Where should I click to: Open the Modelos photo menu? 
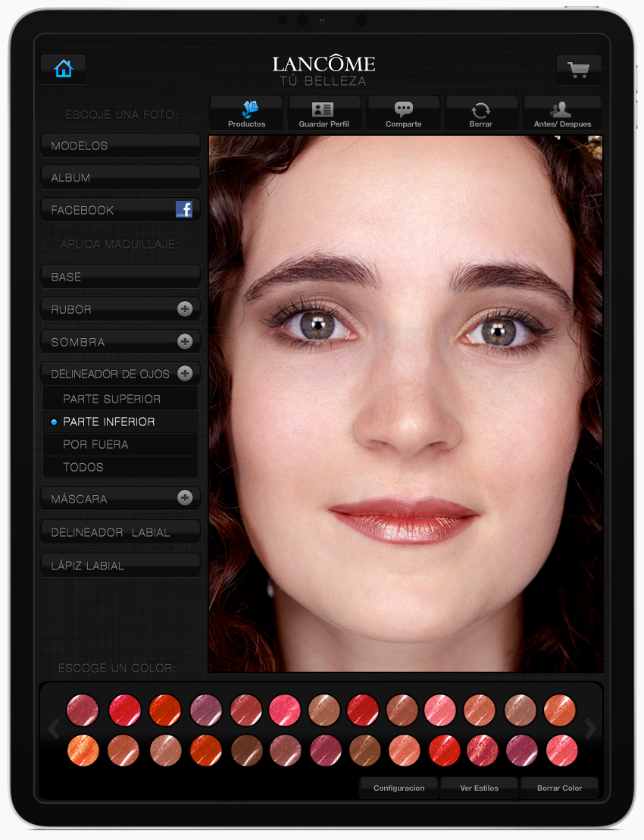coord(120,146)
